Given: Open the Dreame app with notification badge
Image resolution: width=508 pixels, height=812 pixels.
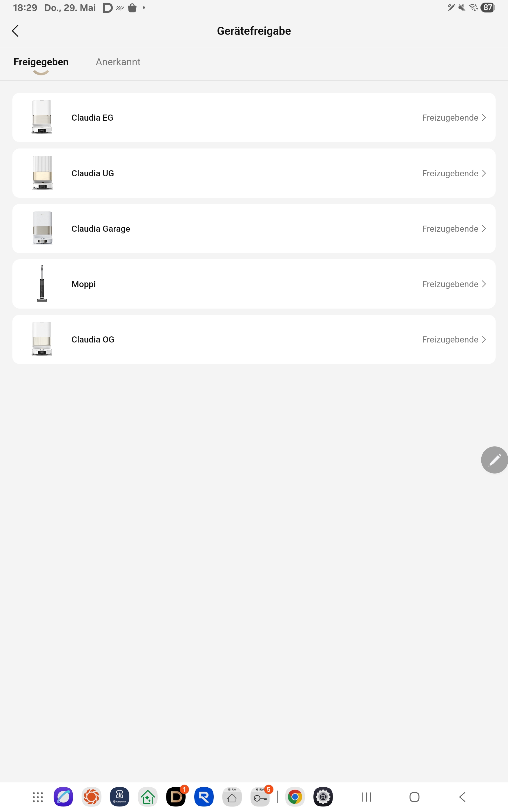Looking at the screenshot, I should (176, 797).
